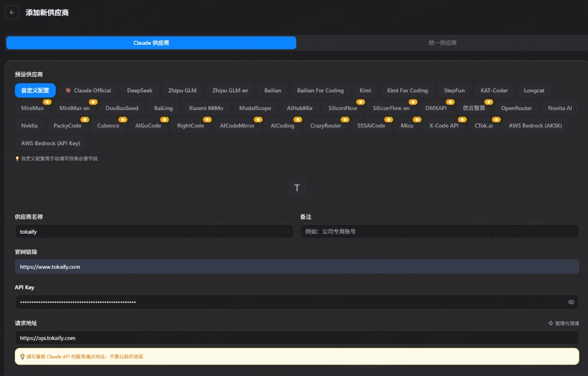
Task: Select the KAT-Coder preset
Action: pyautogui.click(x=494, y=90)
